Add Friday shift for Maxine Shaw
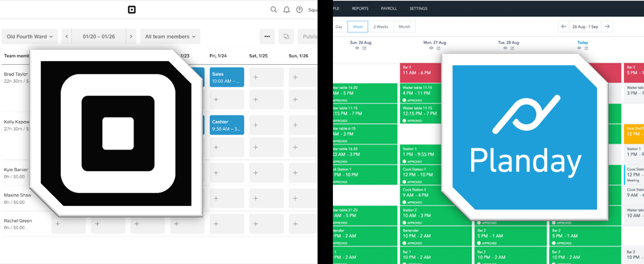The width and height of the screenshot is (644, 264). coord(227,198)
